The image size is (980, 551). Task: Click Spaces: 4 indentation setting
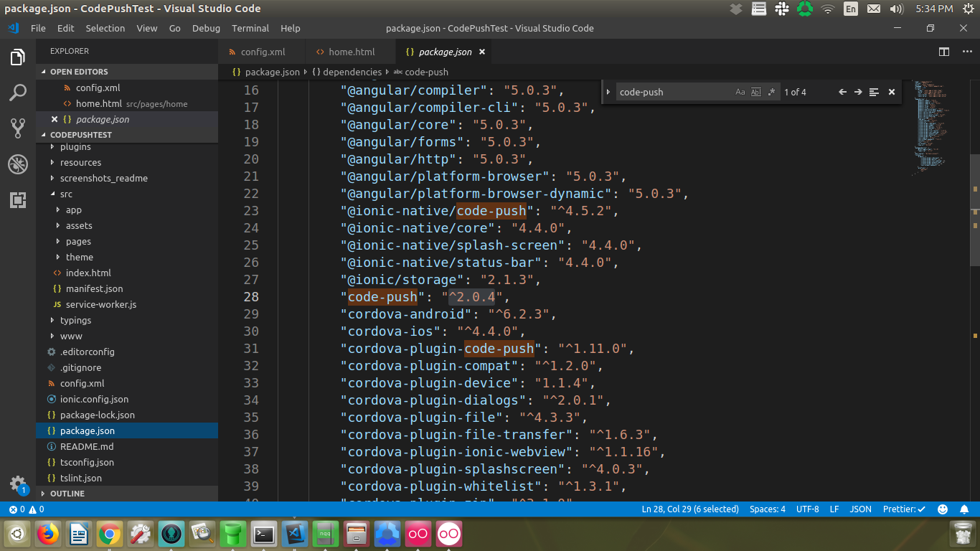pos(768,509)
